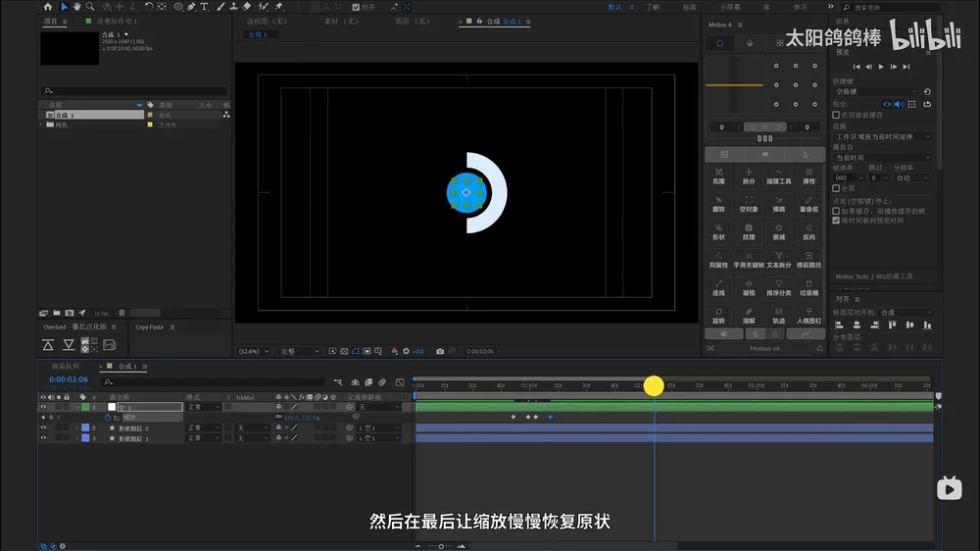Screen dimensions: 980x551
Task: Click the current timecode 0:00:02:06
Action: click(x=69, y=379)
